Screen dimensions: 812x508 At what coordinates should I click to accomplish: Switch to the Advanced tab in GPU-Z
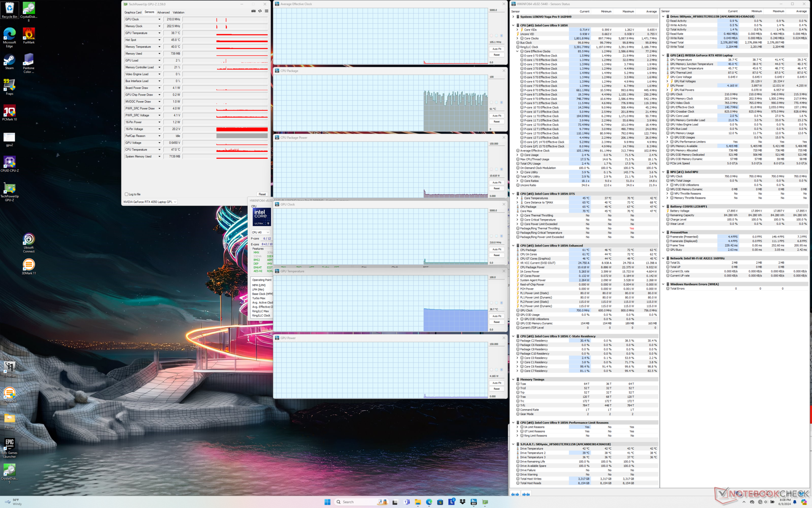coord(163,12)
